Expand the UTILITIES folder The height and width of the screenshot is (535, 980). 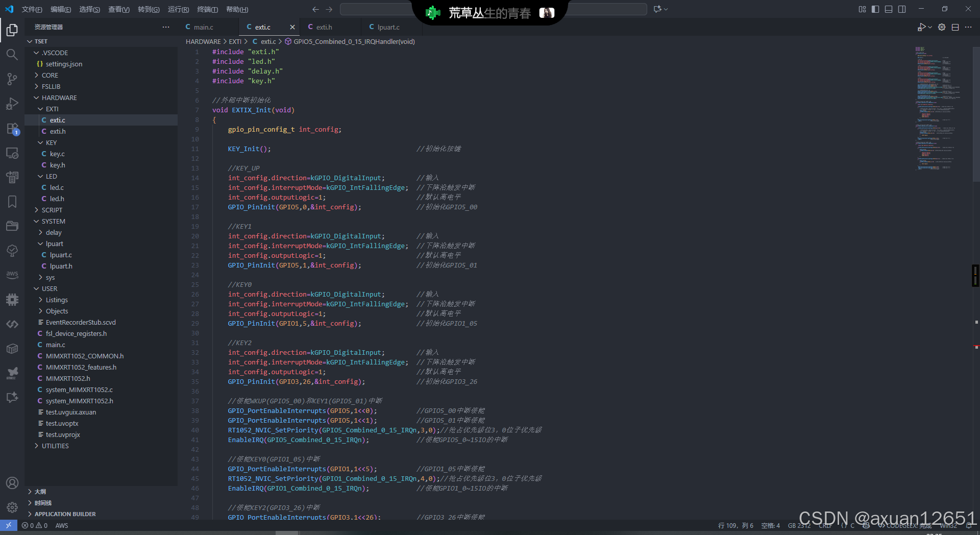pyautogui.click(x=101, y=446)
